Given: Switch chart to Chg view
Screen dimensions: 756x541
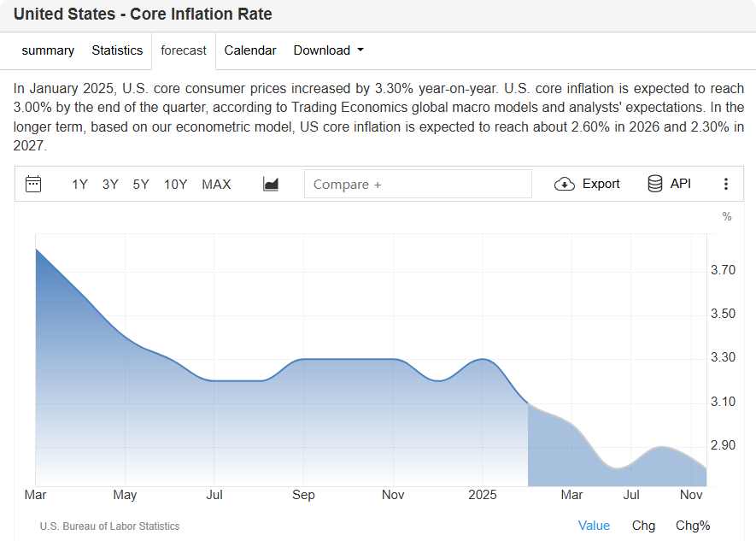Looking at the screenshot, I should (x=643, y=526).
